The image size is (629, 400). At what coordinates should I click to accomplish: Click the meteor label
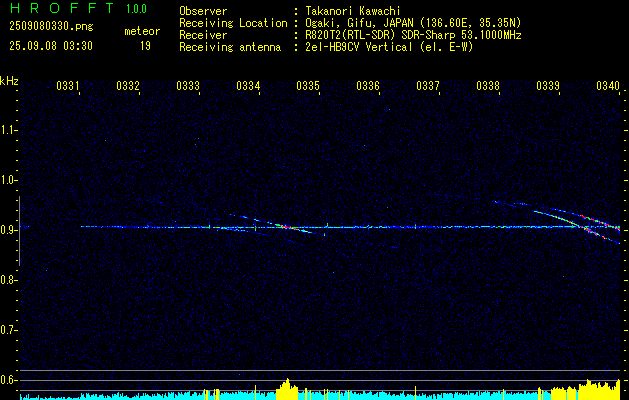coord(142,31)
